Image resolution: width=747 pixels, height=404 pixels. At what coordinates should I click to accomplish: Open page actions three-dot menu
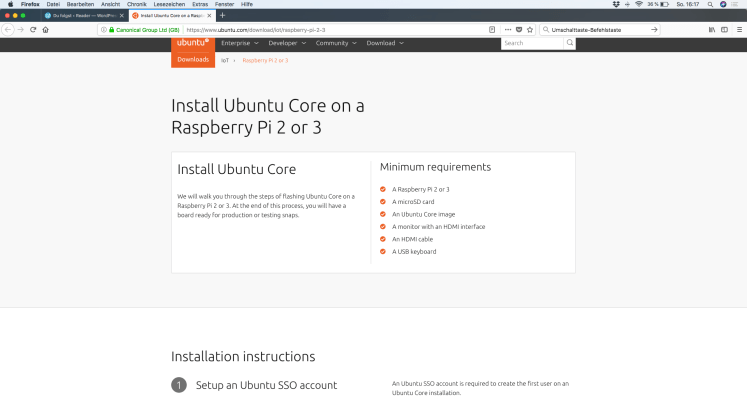(506, 30)
